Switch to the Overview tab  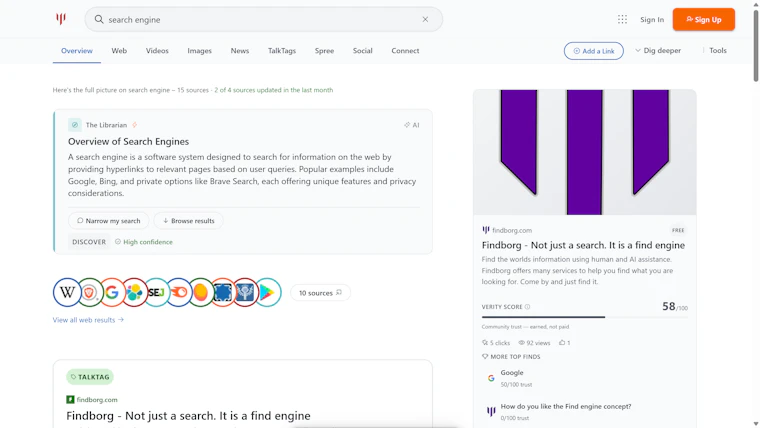pyautogui.click(x=77, y=50)
